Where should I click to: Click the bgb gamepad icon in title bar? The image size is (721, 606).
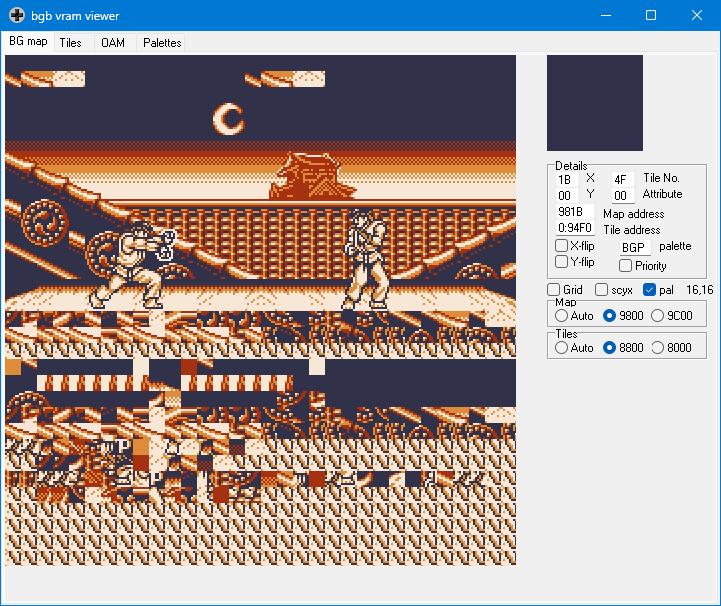coord(17,15)
